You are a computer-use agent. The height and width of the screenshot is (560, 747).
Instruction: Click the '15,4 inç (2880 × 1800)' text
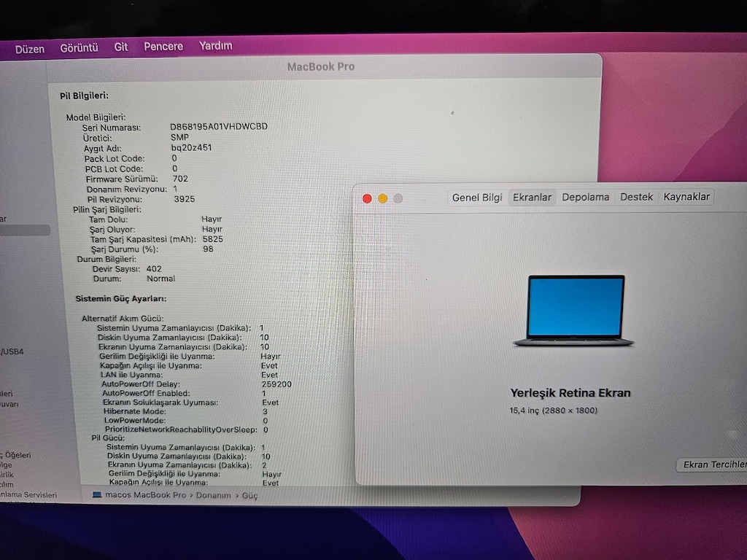(x=553, y=411)
